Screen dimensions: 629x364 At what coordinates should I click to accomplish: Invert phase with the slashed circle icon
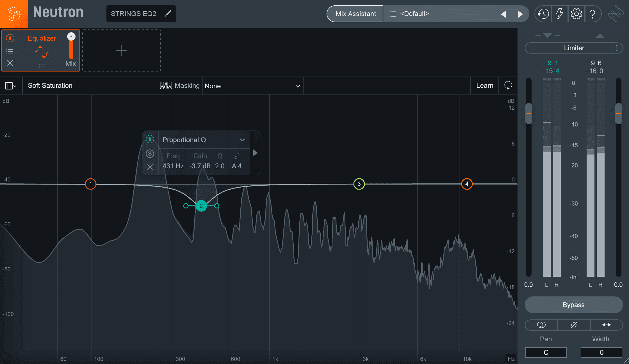574,325
